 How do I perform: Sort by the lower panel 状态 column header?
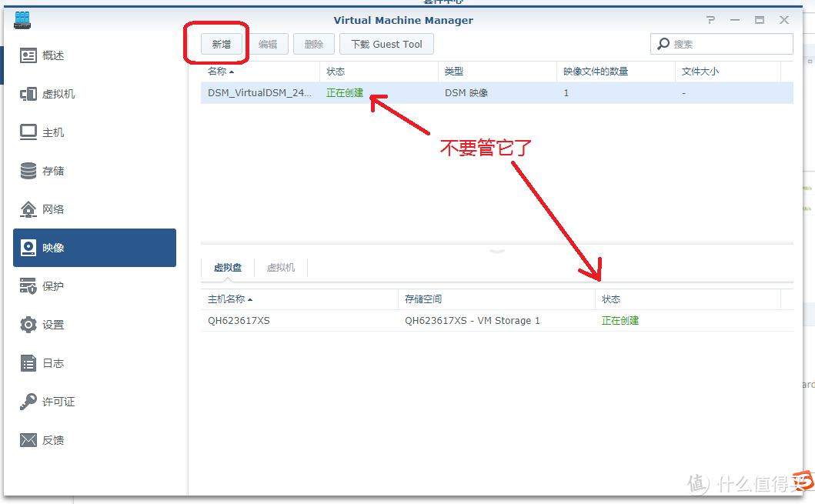click(688, 299)
